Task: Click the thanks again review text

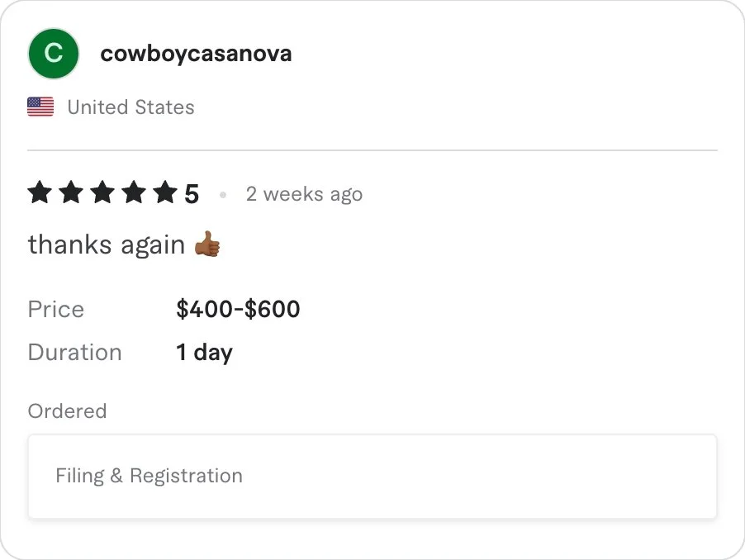Action: click(106, 244)
